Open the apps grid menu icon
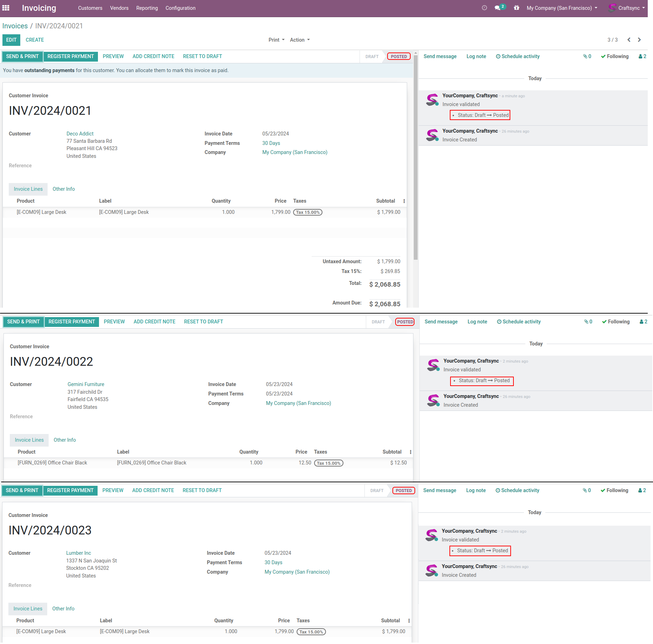The image size is (653, 644). tap(6, 8)
